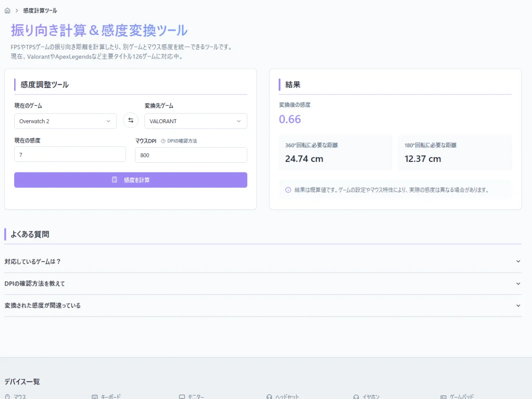
Task: Open the ゲームパッド device category
Action: [462, 397]
